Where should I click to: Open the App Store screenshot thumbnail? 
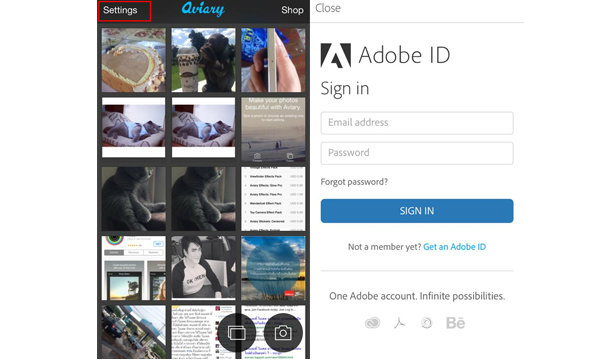pos(134,268)
